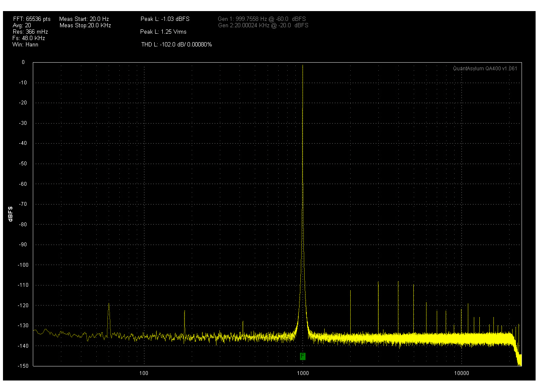Screen dimensions: 539x392
Task: Click the 'Res: 366 mHz' text
Action: 30,32
